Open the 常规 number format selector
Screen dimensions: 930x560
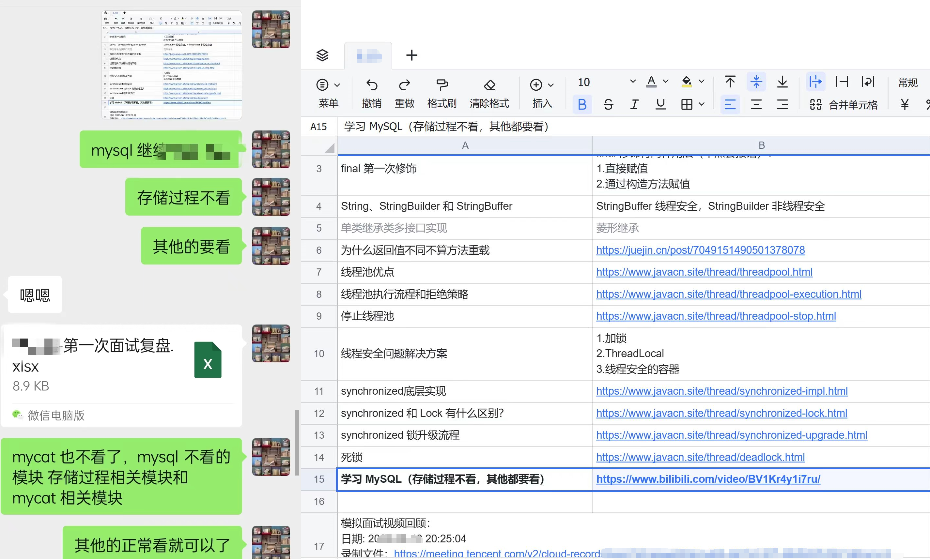point(907,83)
